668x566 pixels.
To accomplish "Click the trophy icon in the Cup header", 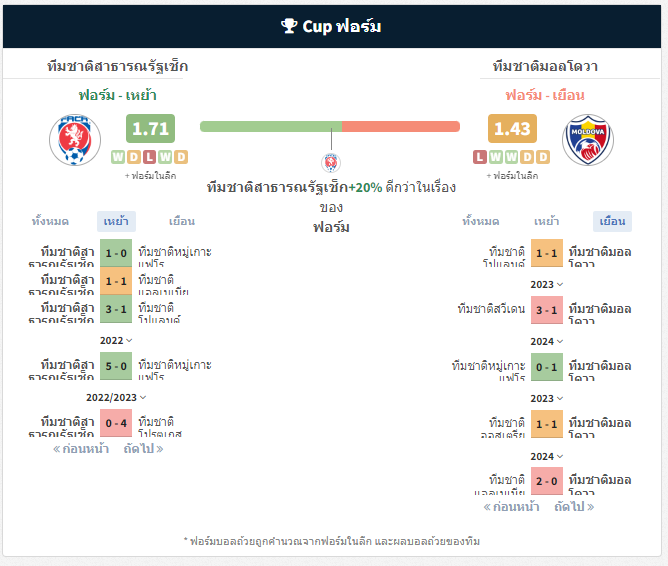I will click(289, 26).
